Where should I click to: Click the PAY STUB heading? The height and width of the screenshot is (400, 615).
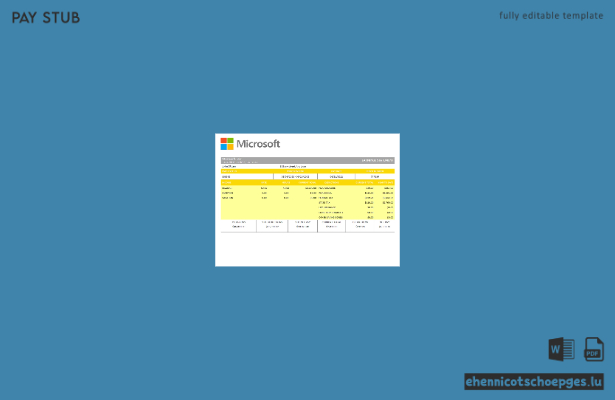point(46,18)
